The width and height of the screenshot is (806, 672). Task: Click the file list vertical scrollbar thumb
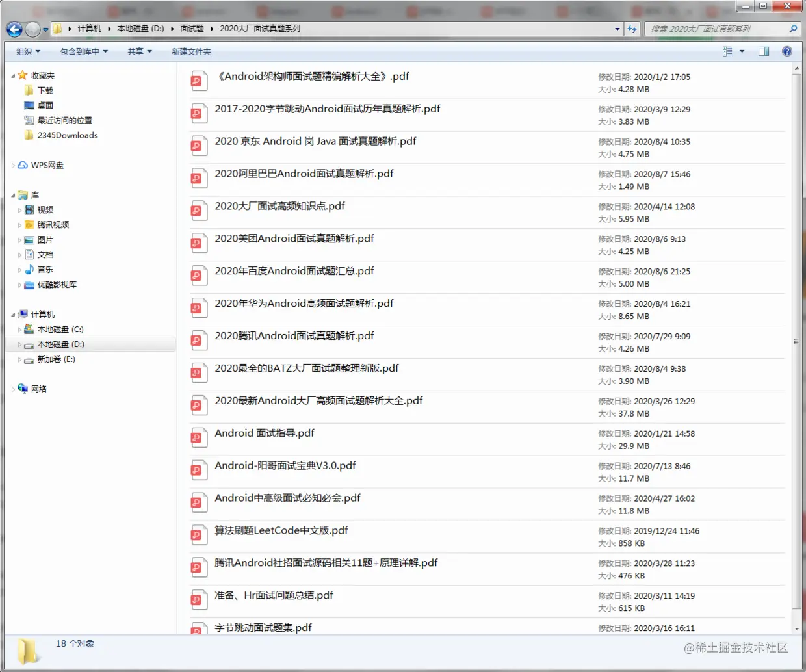pyautogui.click(x=796, y=342)
